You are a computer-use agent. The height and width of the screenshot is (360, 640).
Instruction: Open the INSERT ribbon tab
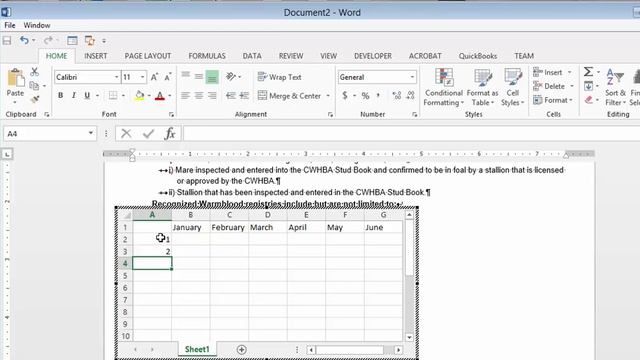click(96, 56)
